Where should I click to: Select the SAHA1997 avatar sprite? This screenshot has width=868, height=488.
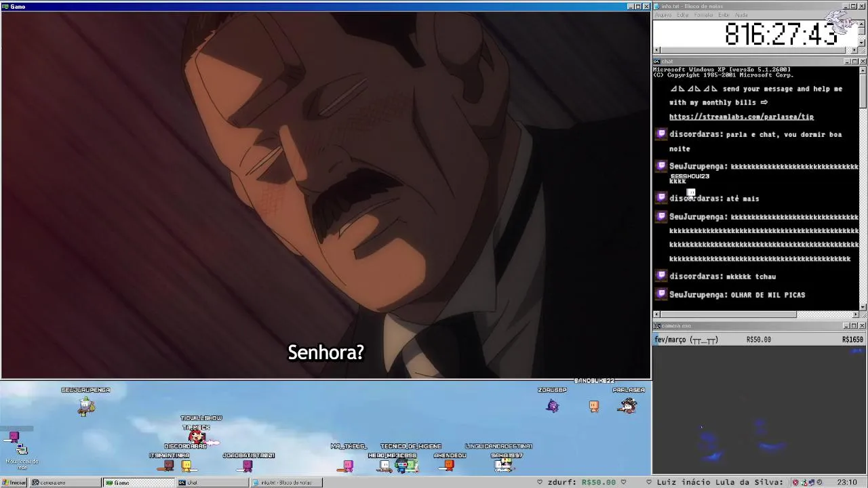pyautogui.click(x=504, y=465)
